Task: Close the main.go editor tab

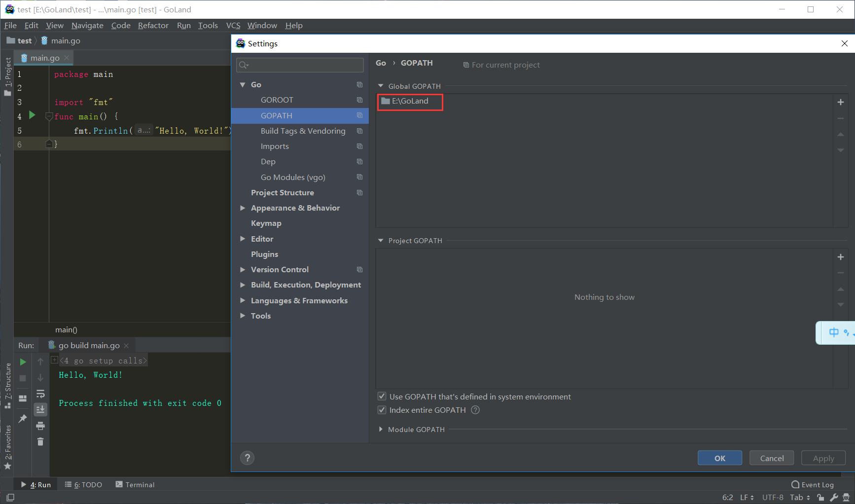Action: coord(67,58)
